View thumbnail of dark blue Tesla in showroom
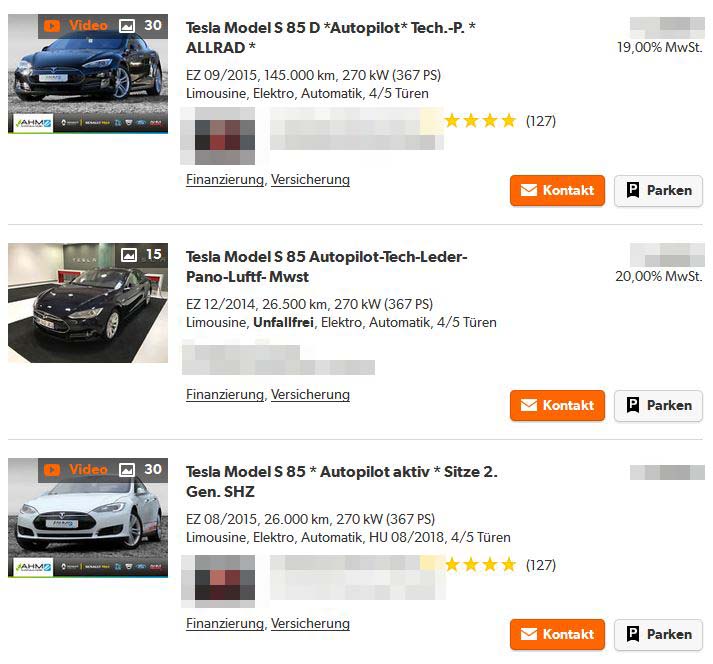 [88, 303]
